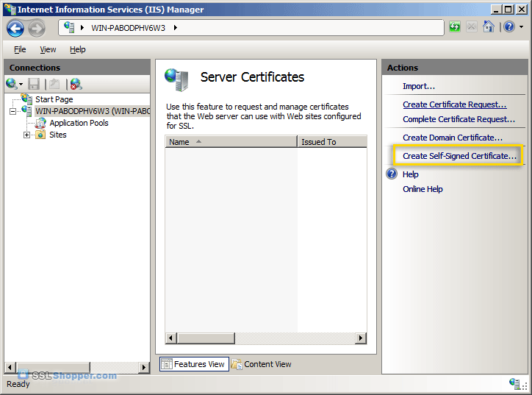Click the address bar path field

[x=251, y=27]
